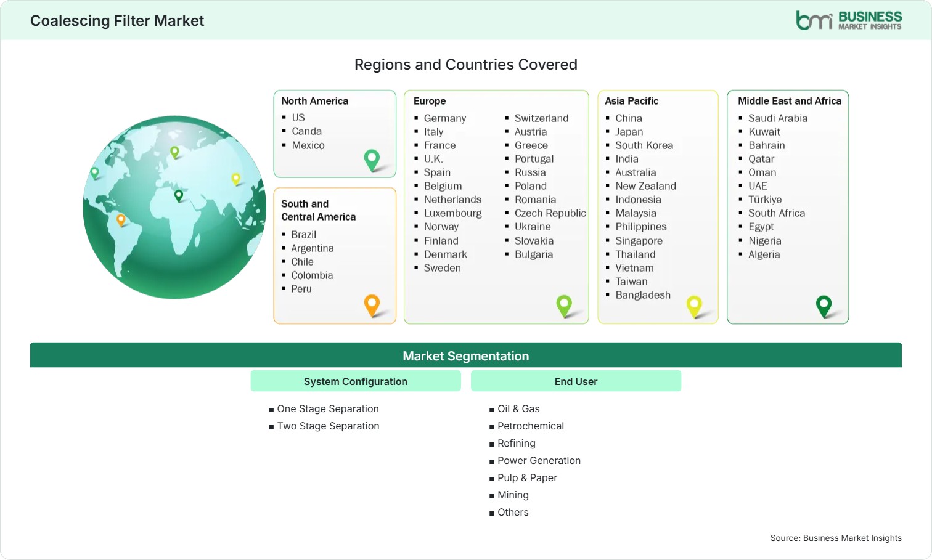The image size is (932, 560).
Task: Click the light green pin at globe top
Action: pos(174,152)
